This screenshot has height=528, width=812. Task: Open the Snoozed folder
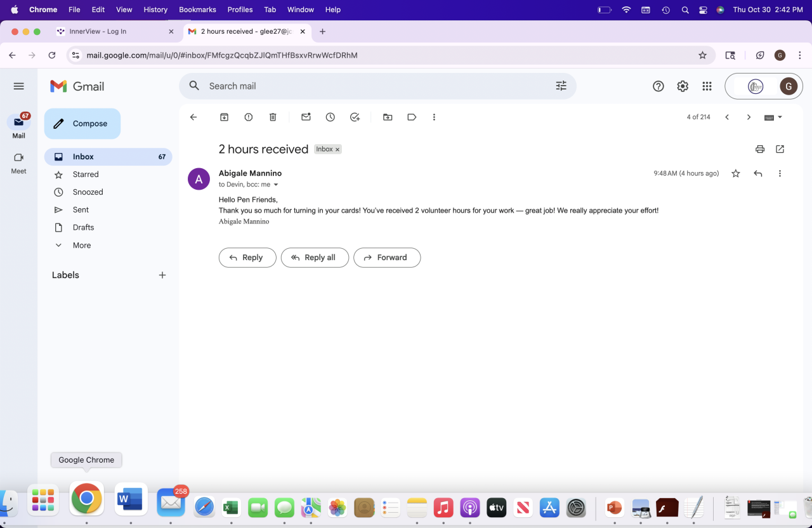(x=108, y=192)
